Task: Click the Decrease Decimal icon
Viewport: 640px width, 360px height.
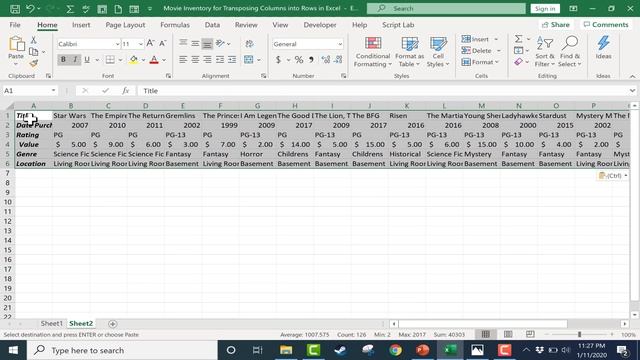Action: [x=338, y=60]
